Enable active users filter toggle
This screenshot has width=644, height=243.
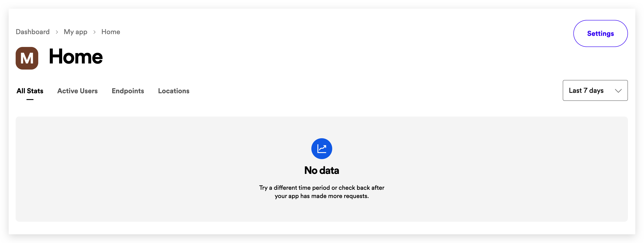(x=77, y=91)
